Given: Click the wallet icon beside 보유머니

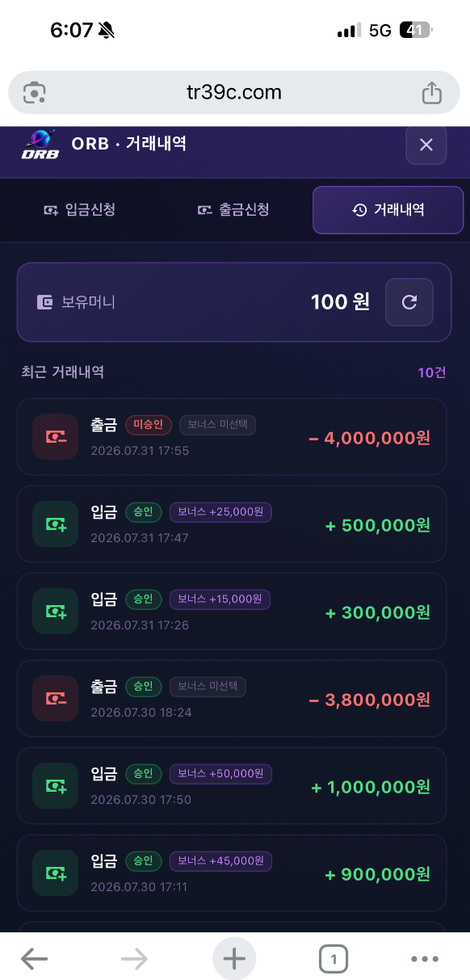Looking at the screenshot, I should click(45, 302).
